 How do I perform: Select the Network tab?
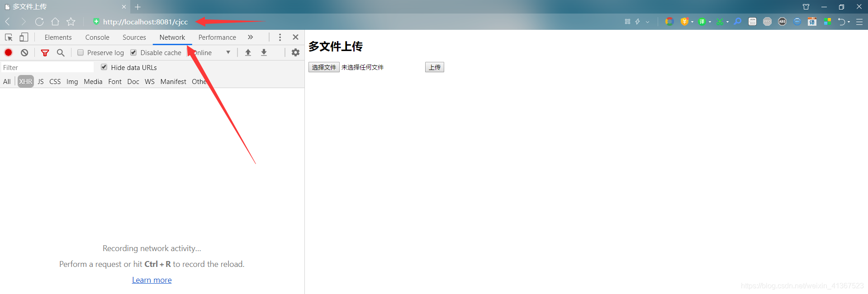172,37
